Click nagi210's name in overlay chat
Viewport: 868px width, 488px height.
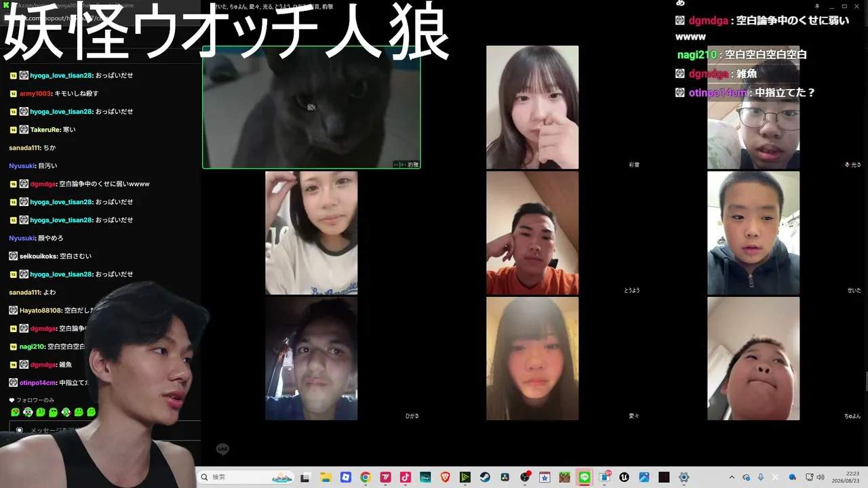(698, 55)
